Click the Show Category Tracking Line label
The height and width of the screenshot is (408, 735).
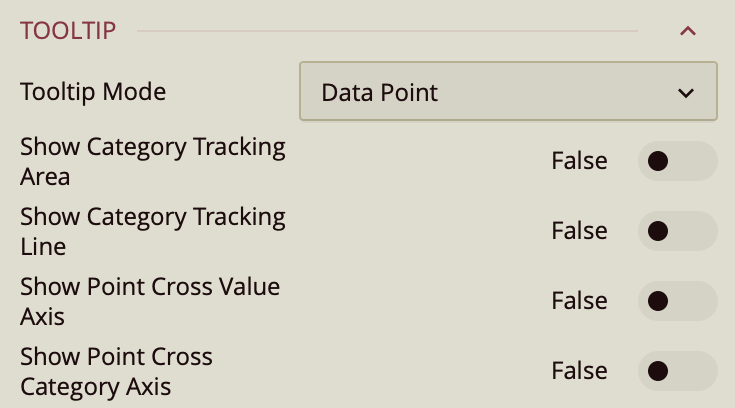coord(152,231)
